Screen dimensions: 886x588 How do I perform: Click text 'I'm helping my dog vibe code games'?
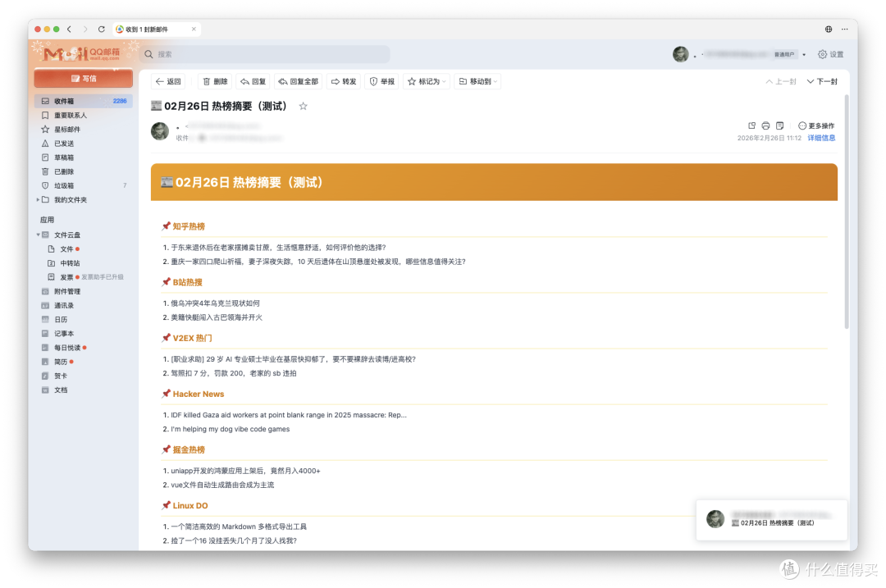click(230, 429)
